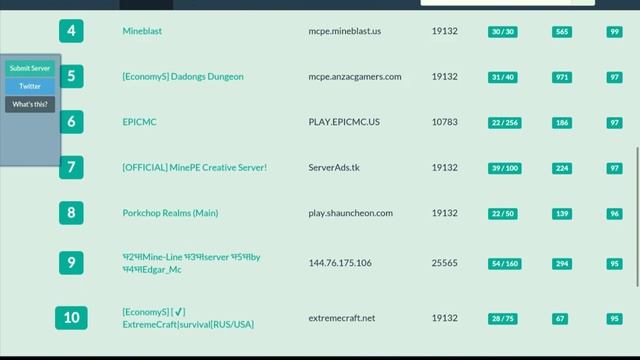The width and height of the screenshot is (640, 360).
Task: Click rank badge number 4
Action: click(x=71, y=31)
